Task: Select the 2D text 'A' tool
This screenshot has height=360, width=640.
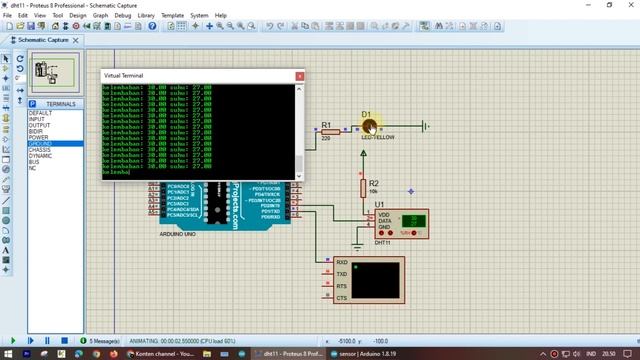Action: point(6,250)
